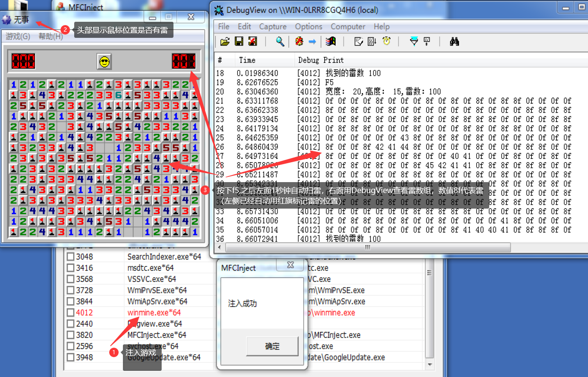The image size is (588, 377).
Task: Click the Open folder icon in DebugView toolbar
Action: coord(225,42)
